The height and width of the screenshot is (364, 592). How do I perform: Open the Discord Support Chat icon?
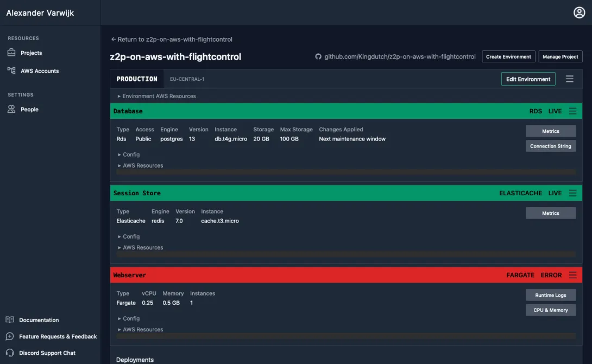pos(9,353)
